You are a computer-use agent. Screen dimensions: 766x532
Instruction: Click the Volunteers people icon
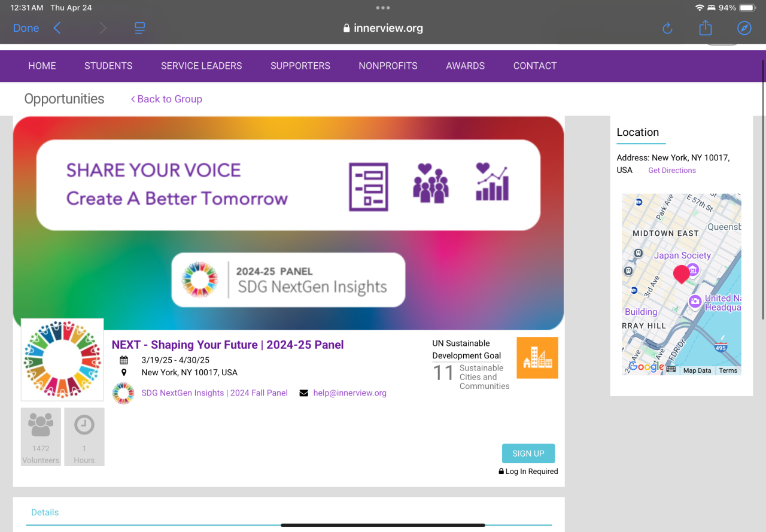click(x=41, y=425)
